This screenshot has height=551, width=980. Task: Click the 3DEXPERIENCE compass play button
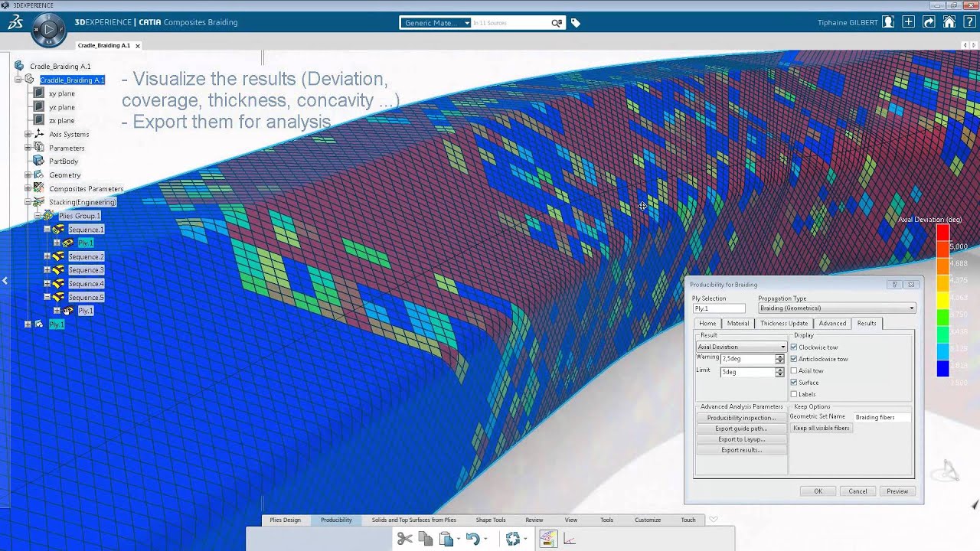coord(48,31)
